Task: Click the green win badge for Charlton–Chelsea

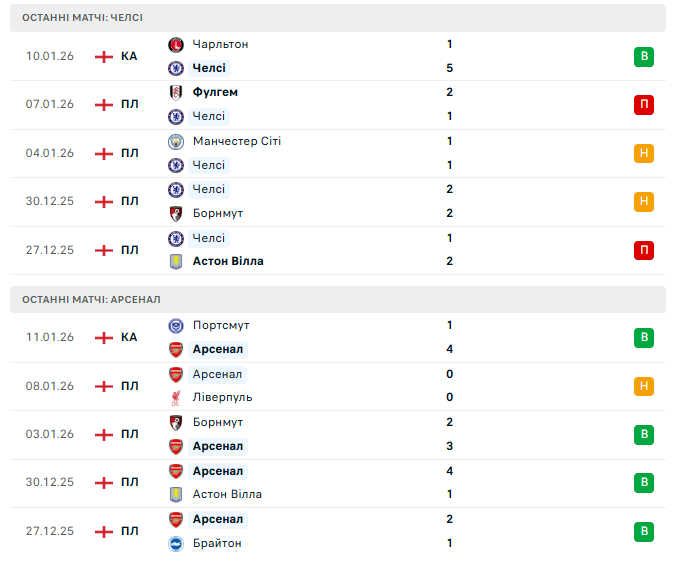Action: 644,56
